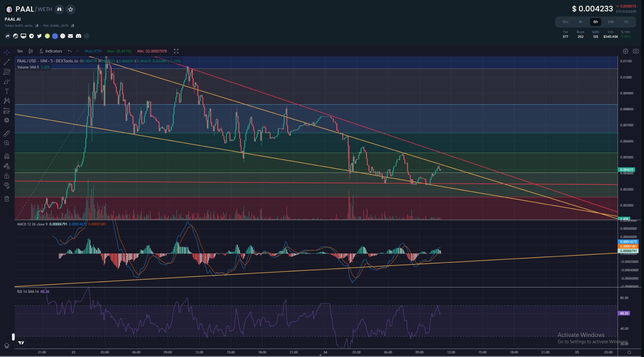This screenshot has height=357, width=644.
Task: Redo the last chart action
Action: 77,51
